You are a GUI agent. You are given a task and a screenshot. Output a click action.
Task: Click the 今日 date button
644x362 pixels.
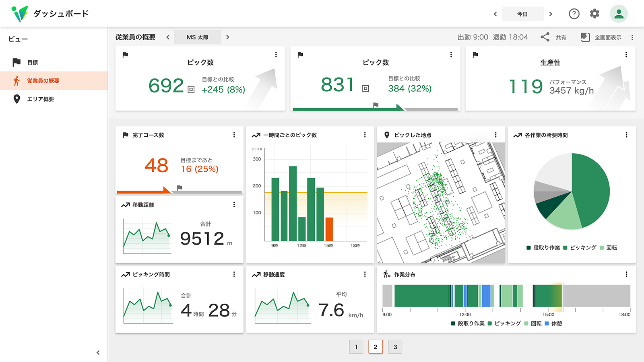[x=522, y=14]
